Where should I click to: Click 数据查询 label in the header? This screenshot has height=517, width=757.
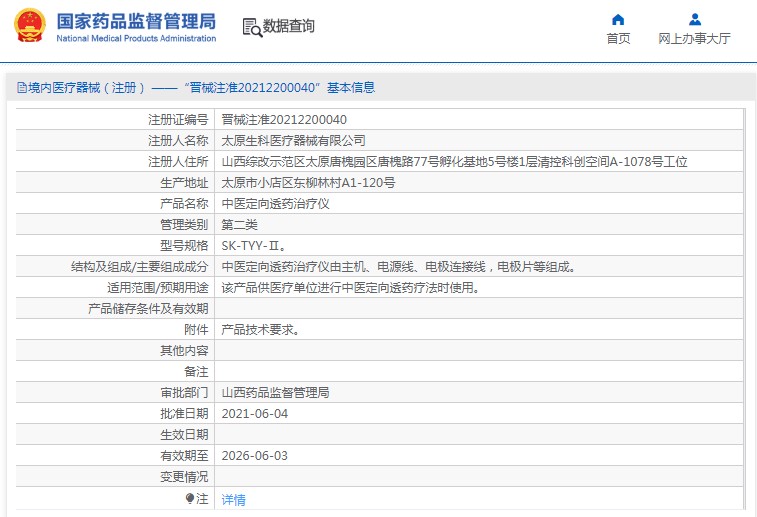click(x=288, y=26)
